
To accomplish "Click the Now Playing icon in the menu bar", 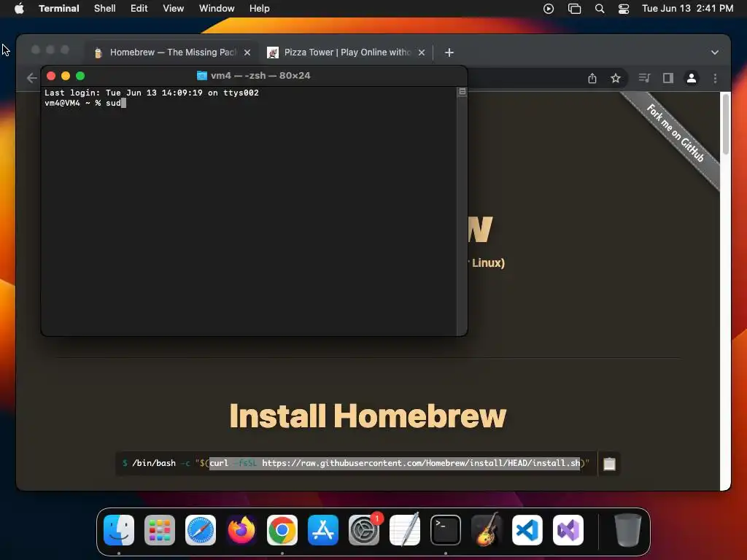I will pyautogui.click(x=549, y=9).
